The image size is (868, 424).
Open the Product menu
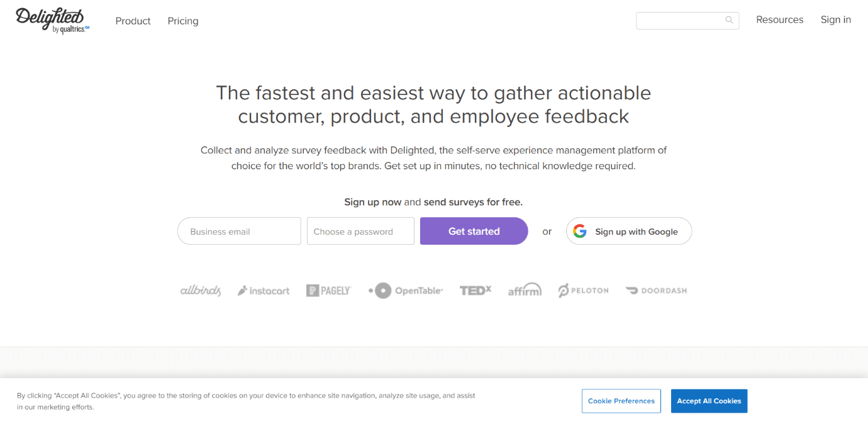coord(133,21)
